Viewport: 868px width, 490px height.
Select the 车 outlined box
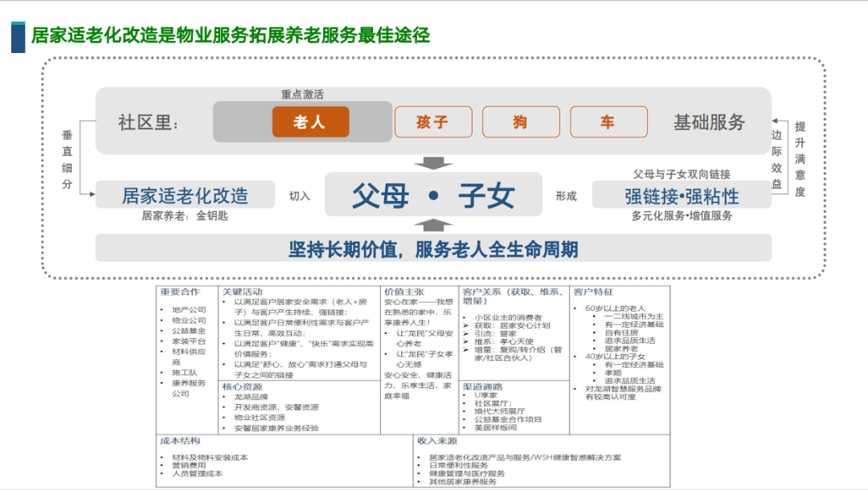tap(608, 122)
